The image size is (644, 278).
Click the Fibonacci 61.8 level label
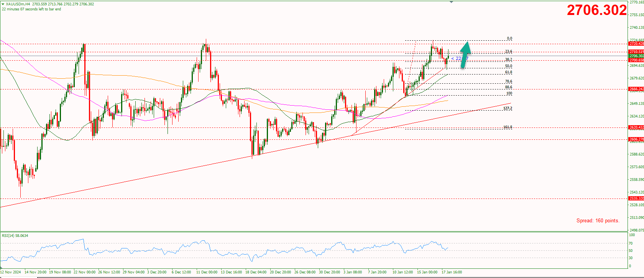coord(509,72)
